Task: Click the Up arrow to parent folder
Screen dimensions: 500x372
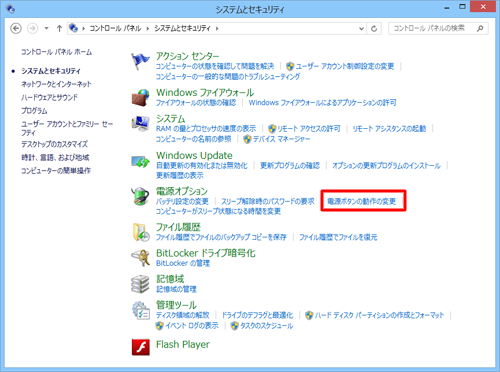Action: (x=59, y=28)
